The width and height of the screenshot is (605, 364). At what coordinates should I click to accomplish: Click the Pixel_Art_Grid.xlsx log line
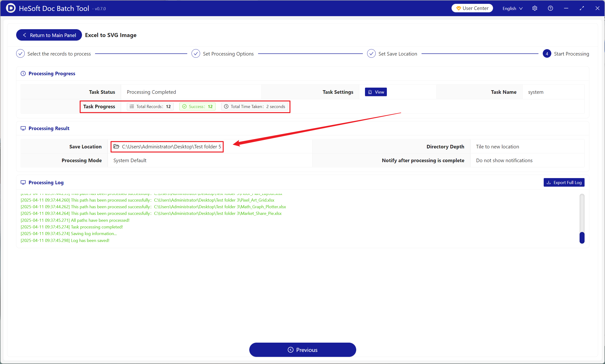point(147,200)
